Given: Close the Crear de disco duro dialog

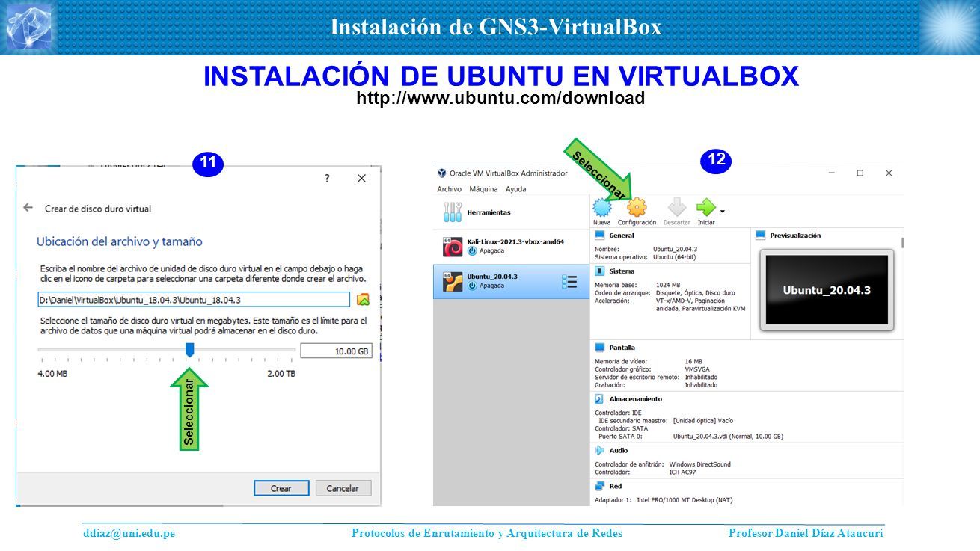Looking at the screenshot, I should (361, 179).
